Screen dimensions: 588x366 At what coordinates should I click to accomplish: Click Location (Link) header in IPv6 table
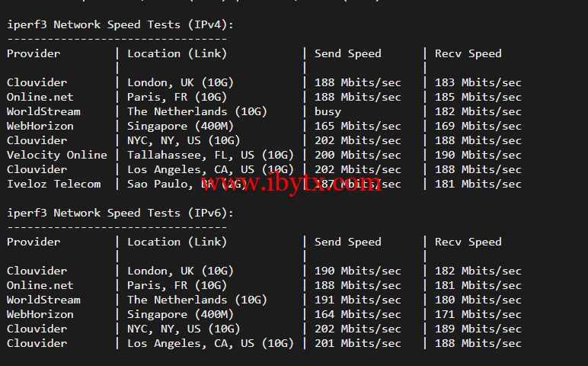[x=177, y=242]
